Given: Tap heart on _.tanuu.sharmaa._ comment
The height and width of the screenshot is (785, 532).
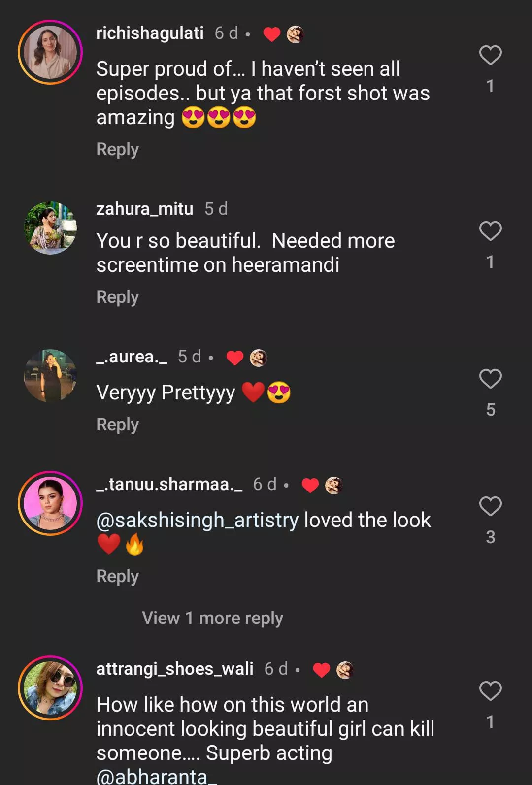Looking at the screenshot, I should [x=490, y=506].
